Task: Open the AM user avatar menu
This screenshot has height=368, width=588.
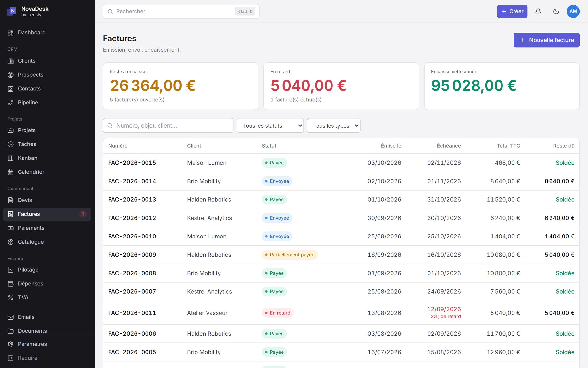Action: [573, 11]
